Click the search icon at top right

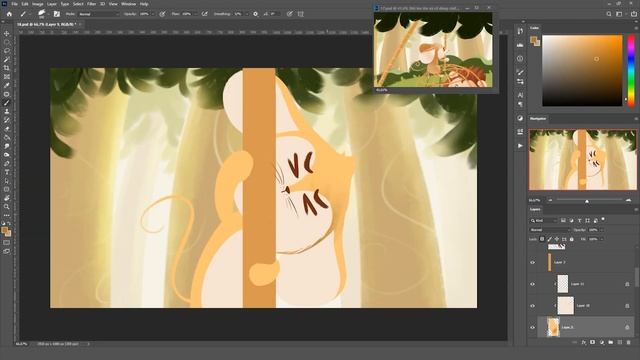pos(609,14)
